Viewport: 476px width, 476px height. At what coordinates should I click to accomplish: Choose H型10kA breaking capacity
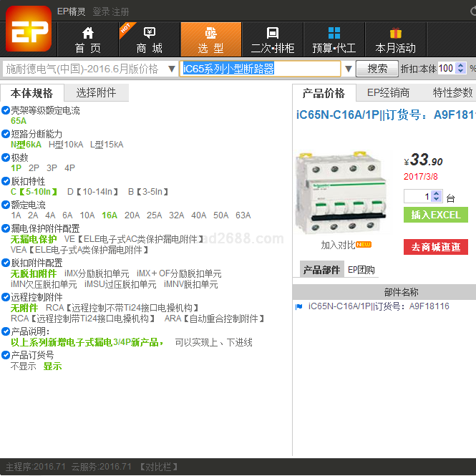(x=66, y=145)
